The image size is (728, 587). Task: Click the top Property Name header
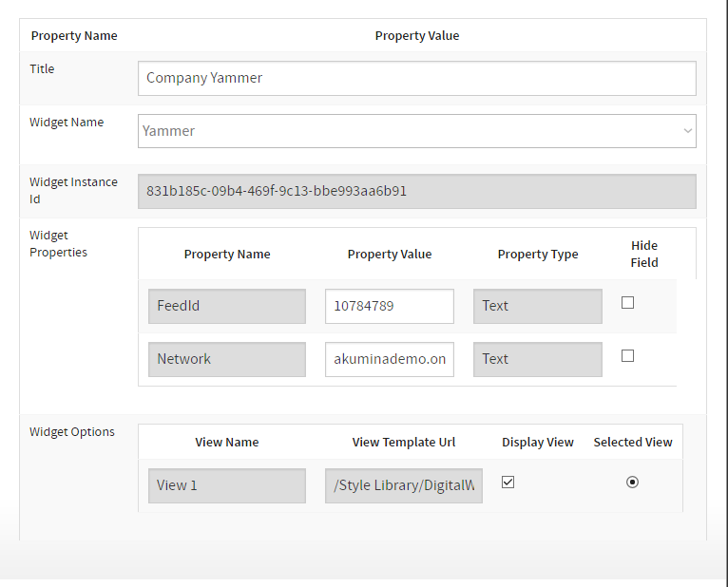click(74, 36)
